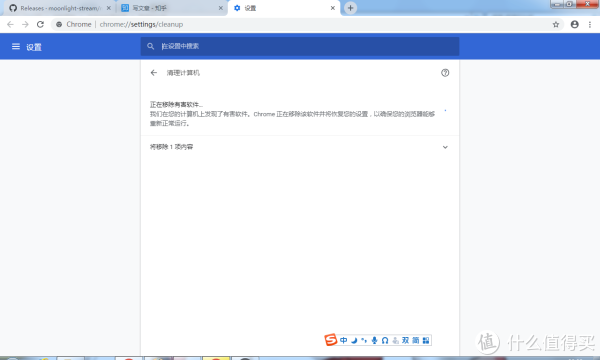This screenshot has width=600, height=360.
Task: Click the user account icon on IME bar
Action: (x=395, y=340)
